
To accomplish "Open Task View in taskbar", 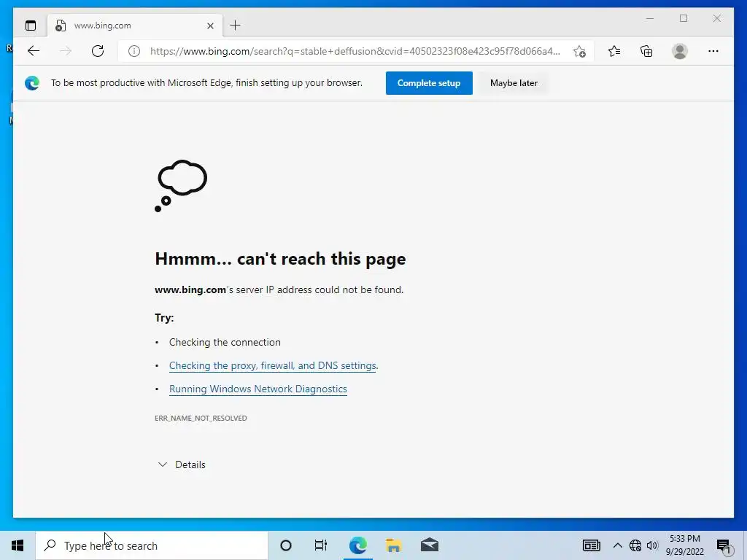I will (x=321, y=545).
